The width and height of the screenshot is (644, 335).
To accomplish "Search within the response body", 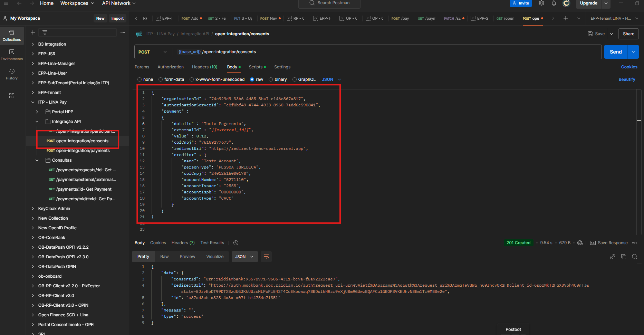I will (635, 257).
